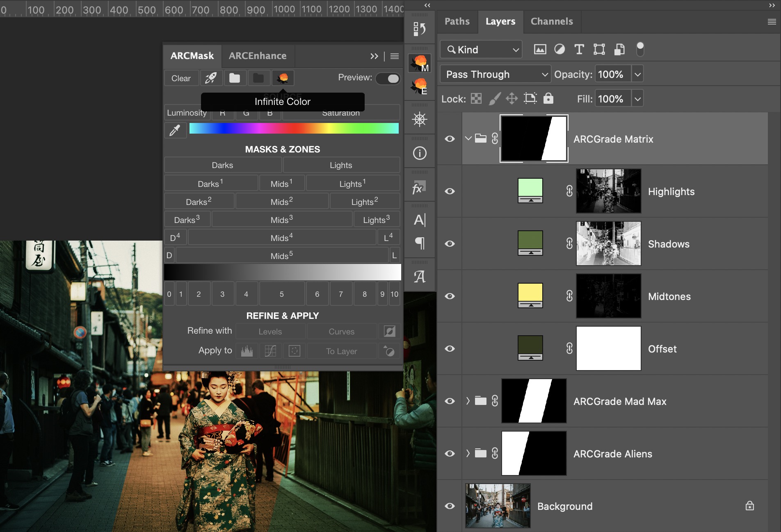Open the Opacity slider dropdown arrow
This screenshot has width=781, height=532.
(x=637, y=74)
